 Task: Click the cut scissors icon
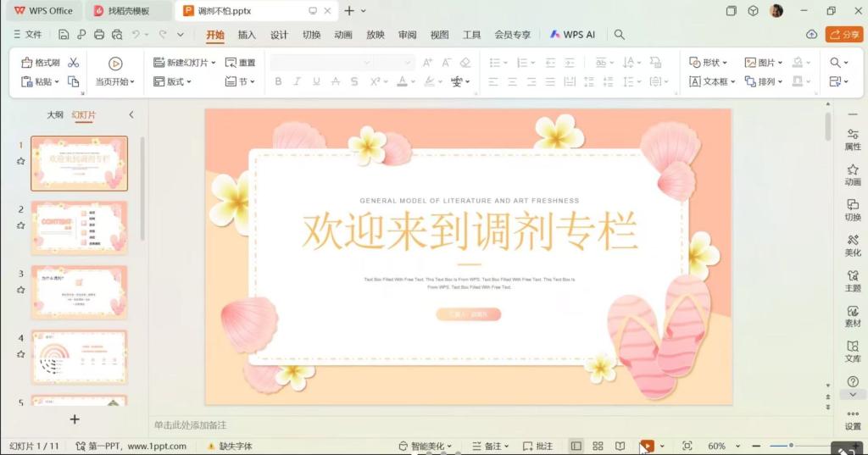click(x=74, y=63)
